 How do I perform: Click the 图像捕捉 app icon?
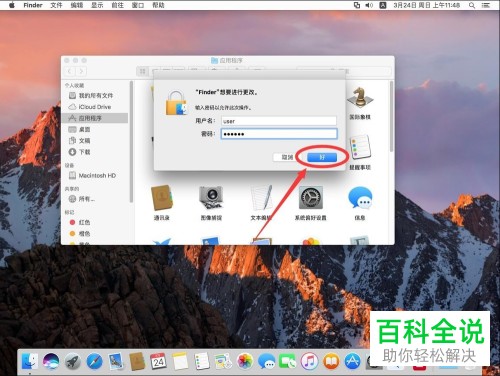(211, 198)
